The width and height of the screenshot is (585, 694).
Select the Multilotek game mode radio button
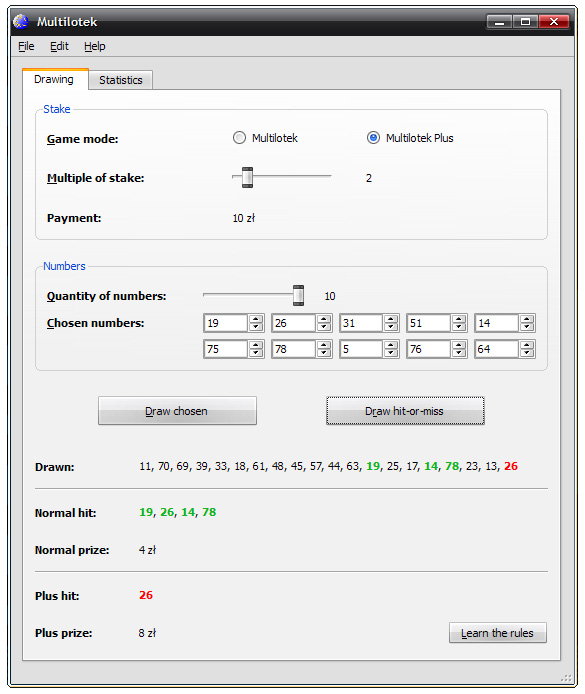click(239, 138)
